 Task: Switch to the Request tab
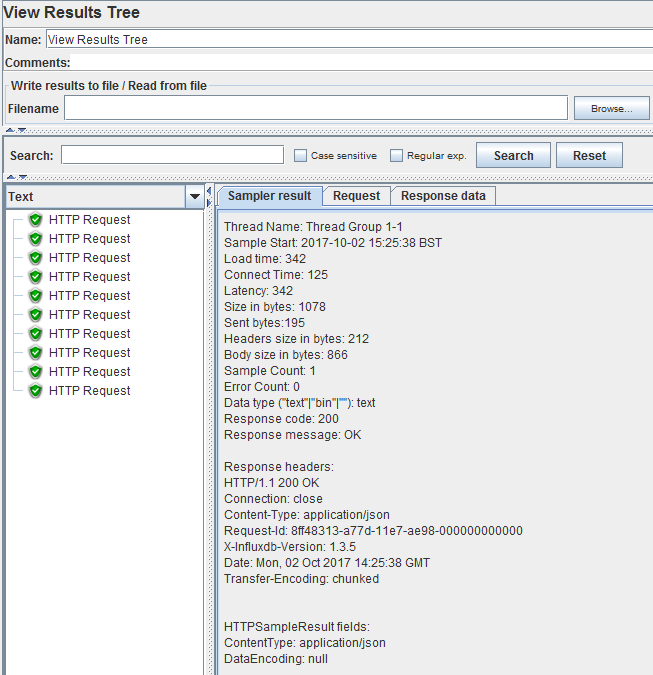356,196
